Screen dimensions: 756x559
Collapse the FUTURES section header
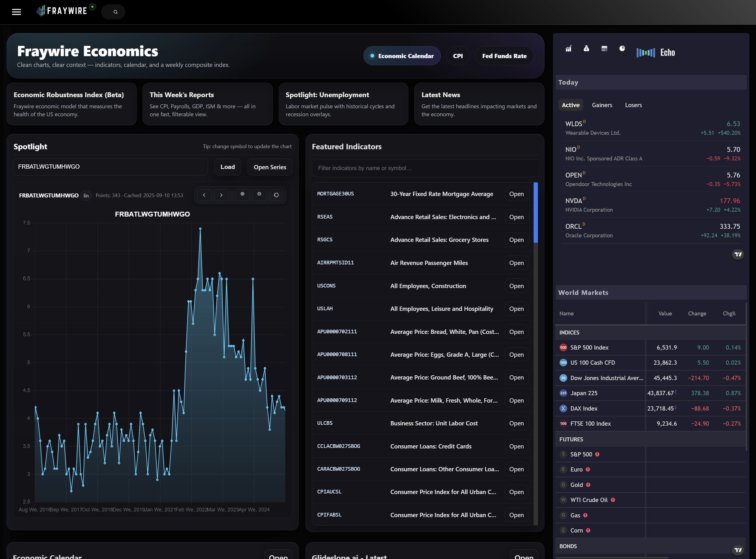click(x=650, y=440)
